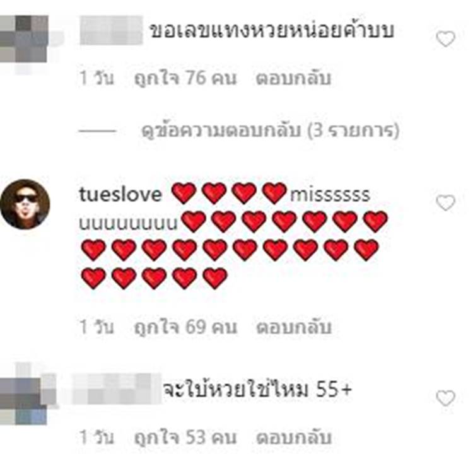Click the 1 วัน timestamp above the view-replies line
473x476 pixels.
pos(96,78)
